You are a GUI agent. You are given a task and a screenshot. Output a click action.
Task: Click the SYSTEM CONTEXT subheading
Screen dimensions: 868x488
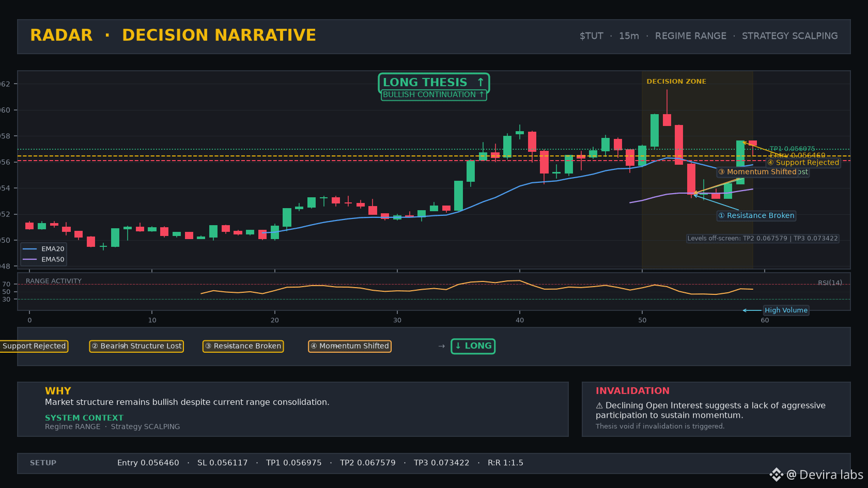[84, 418]
